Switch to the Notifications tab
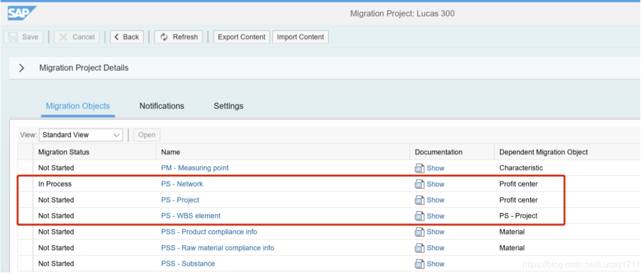The image size is (644, 274). coord(162,106)
